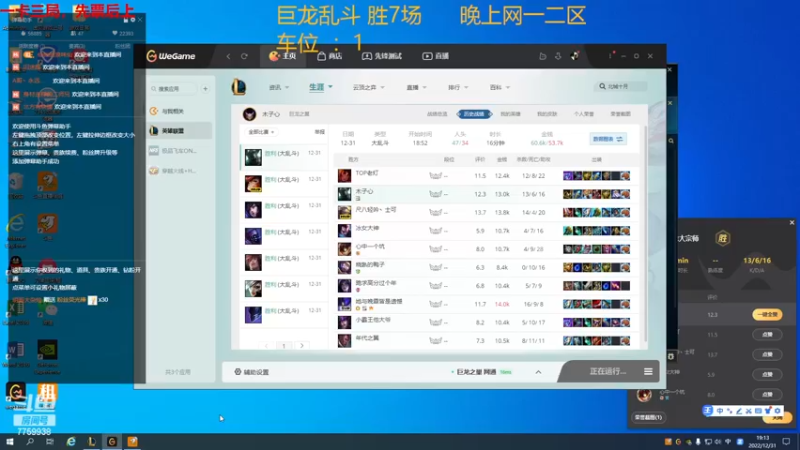Click the 14.0k gold value

coord(502,304)
